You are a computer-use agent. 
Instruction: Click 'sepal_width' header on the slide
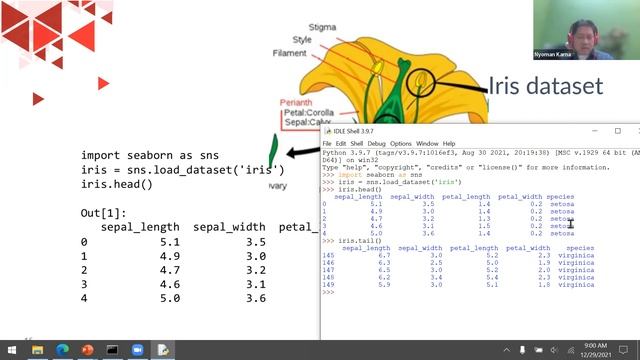coord(229,227)
